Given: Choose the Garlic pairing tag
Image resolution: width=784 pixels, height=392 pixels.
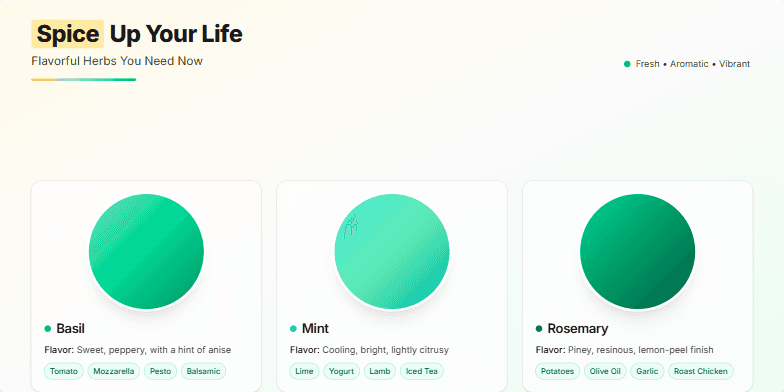Looking at the screenshot, I should click(x=648, y=371).
